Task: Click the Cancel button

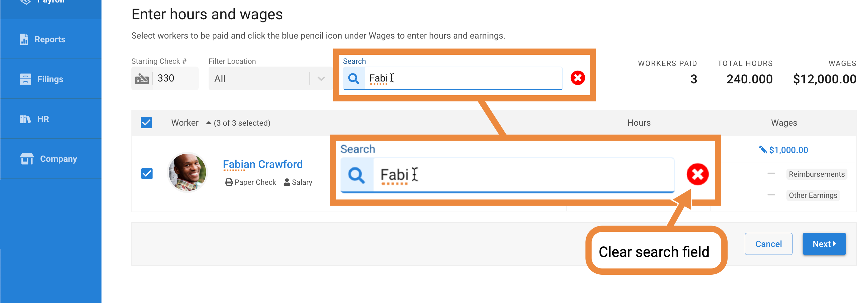Action: (x=768, y=244)
